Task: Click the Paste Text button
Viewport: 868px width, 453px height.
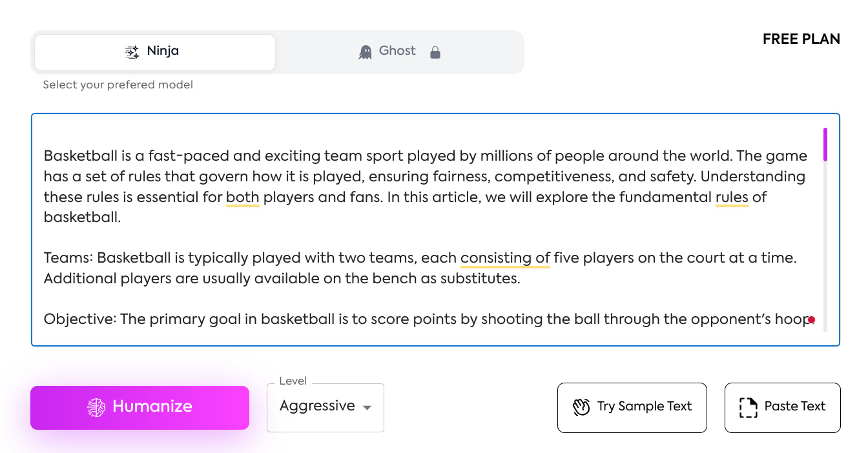Action: click(783, 407)
